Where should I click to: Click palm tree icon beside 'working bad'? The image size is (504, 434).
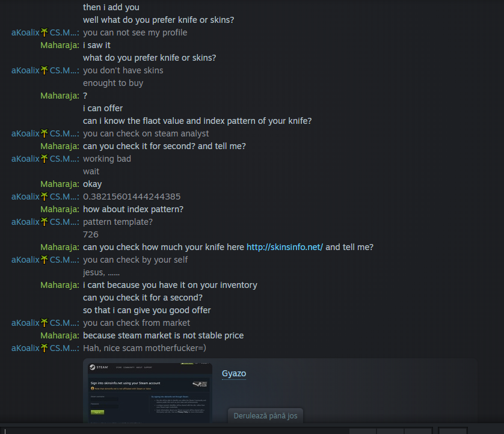44,159
